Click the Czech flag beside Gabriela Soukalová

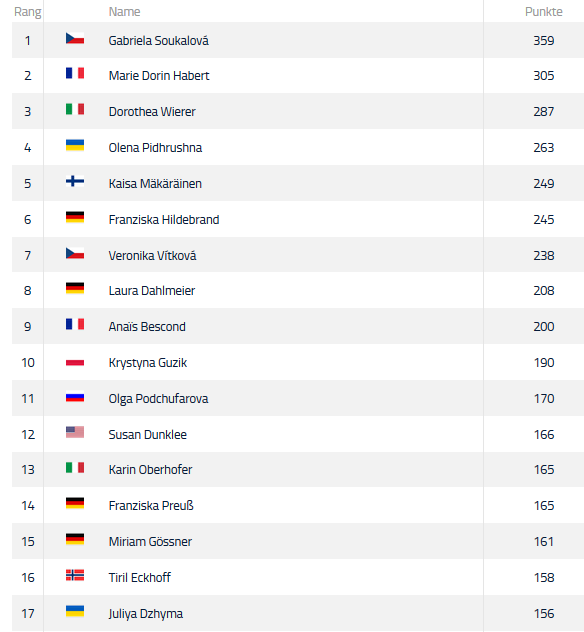(x=75, y=38)
